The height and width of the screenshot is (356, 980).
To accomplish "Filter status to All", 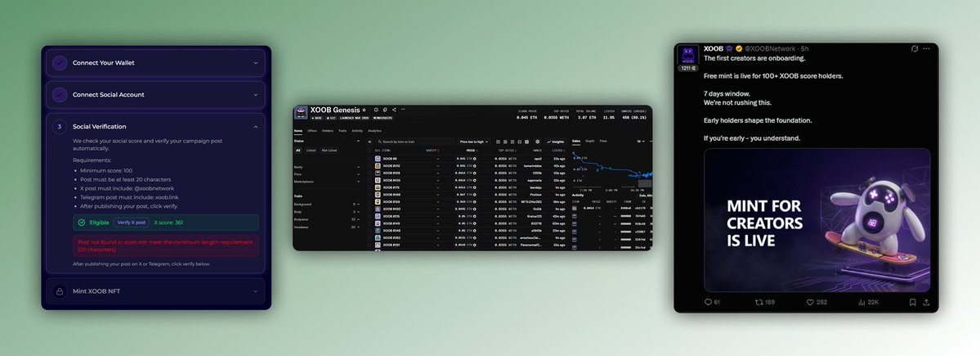I will point(298,150).
